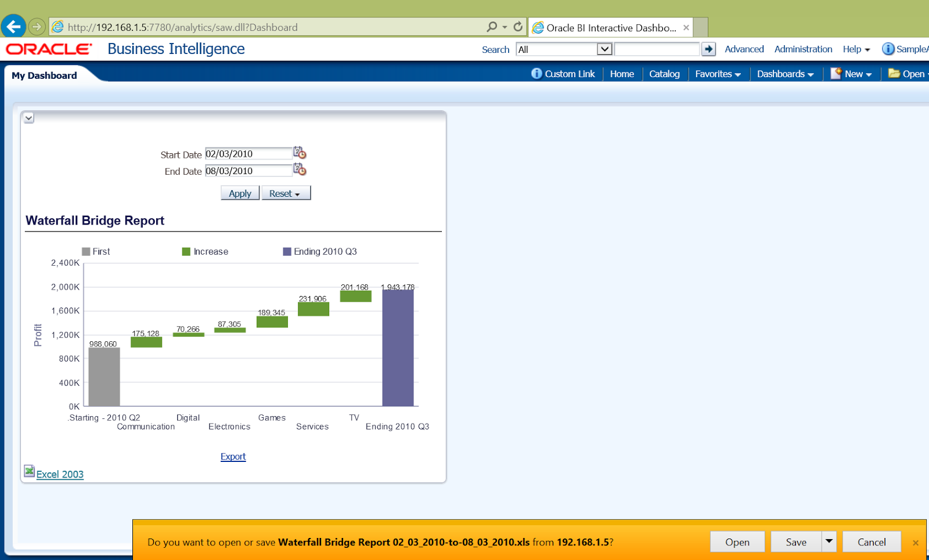Click Cancel in the download bar
This screenshot has width=929, height=560.
click(x=872, y=541)
